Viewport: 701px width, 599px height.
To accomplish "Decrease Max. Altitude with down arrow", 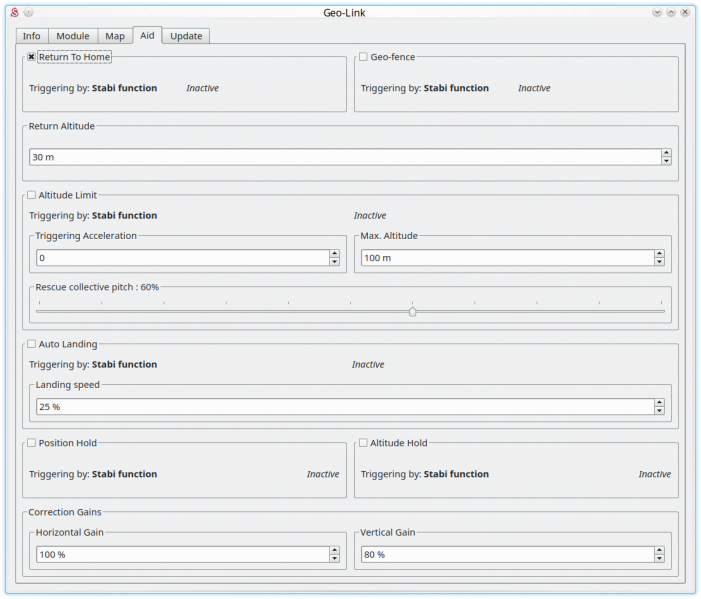I will click(x=659, y=262).
